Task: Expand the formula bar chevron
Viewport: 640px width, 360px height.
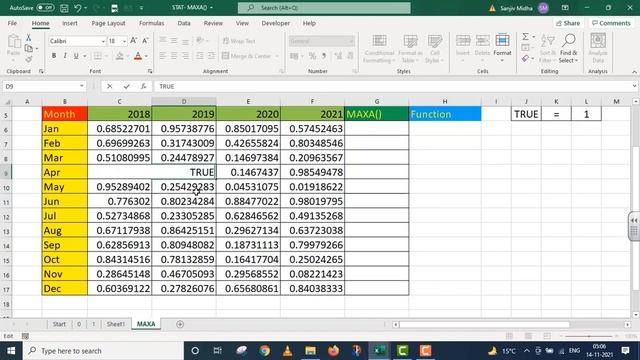Action: (634, 86)
